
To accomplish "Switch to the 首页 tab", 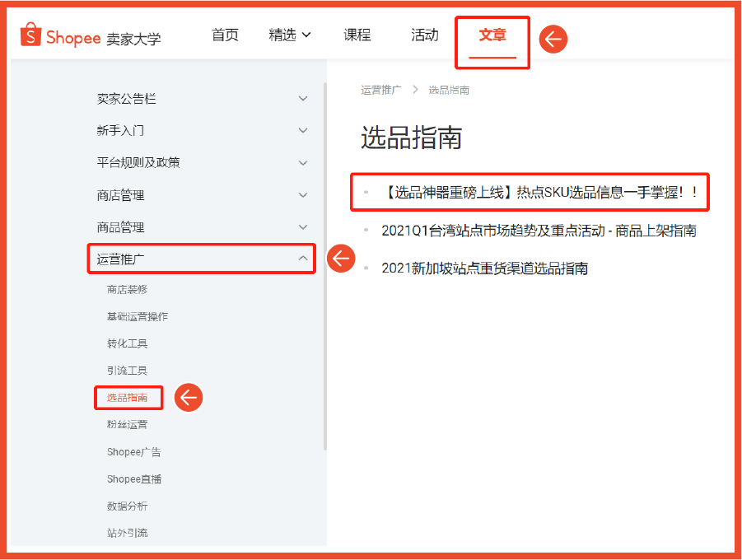I will pyautogui.click(x=224, y=35).
